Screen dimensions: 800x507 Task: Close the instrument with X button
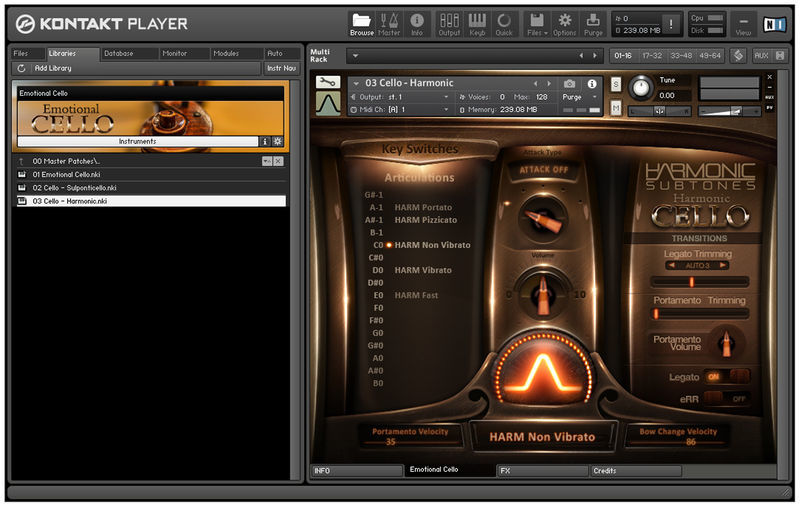pyautogui.click(x=769, y=77)
